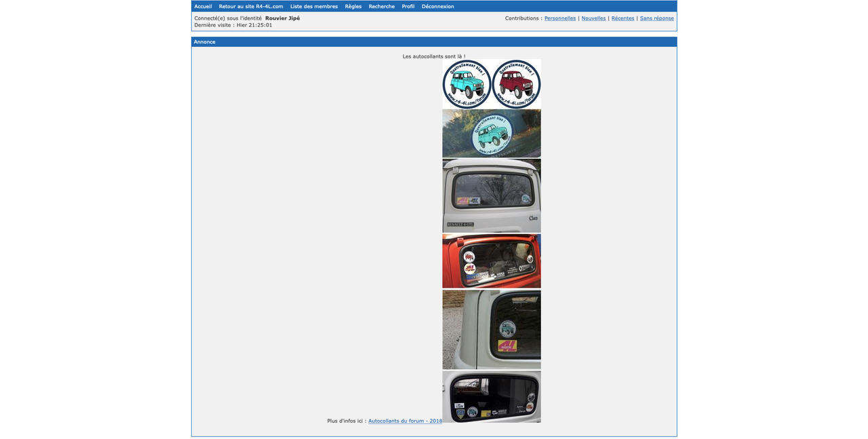Click the red car round sticker image
This screenshot has width=868, height=439.
click(x=516, y=84)
